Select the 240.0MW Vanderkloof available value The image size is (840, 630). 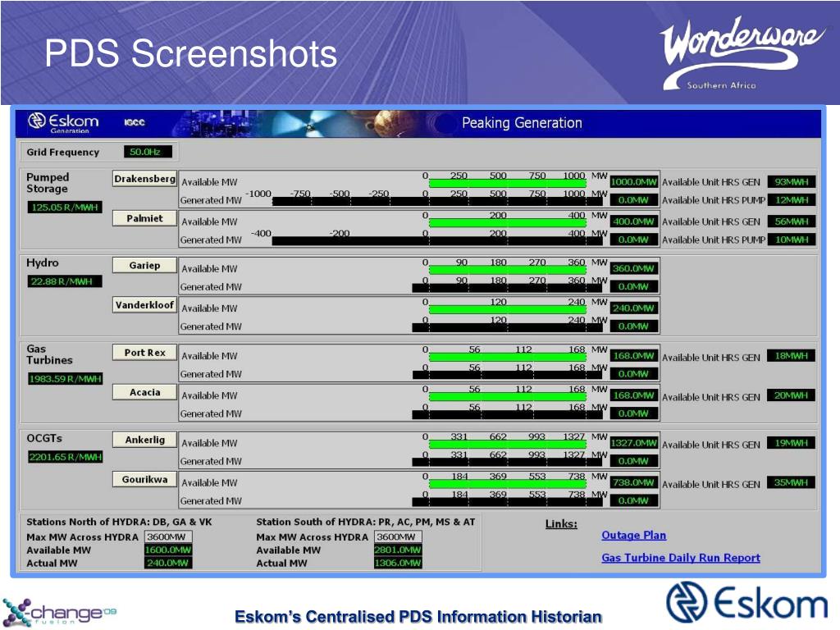(634, 308)
